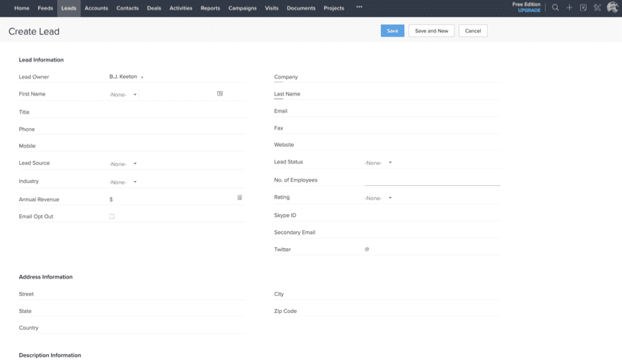The height and width of the screenshot is (364, 622).
Task: Open the Rating dropdown
Action: (x=378, y=199)
